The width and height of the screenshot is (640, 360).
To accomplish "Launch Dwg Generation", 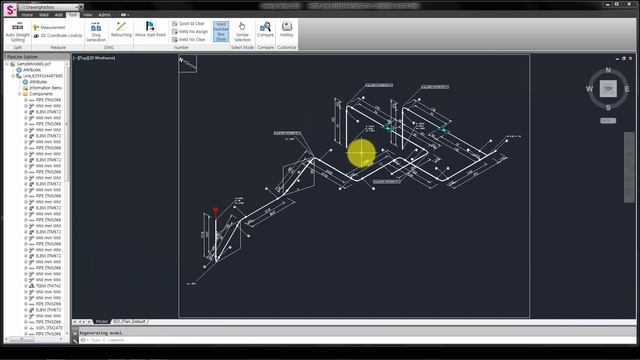I will [x=96, y=32].
